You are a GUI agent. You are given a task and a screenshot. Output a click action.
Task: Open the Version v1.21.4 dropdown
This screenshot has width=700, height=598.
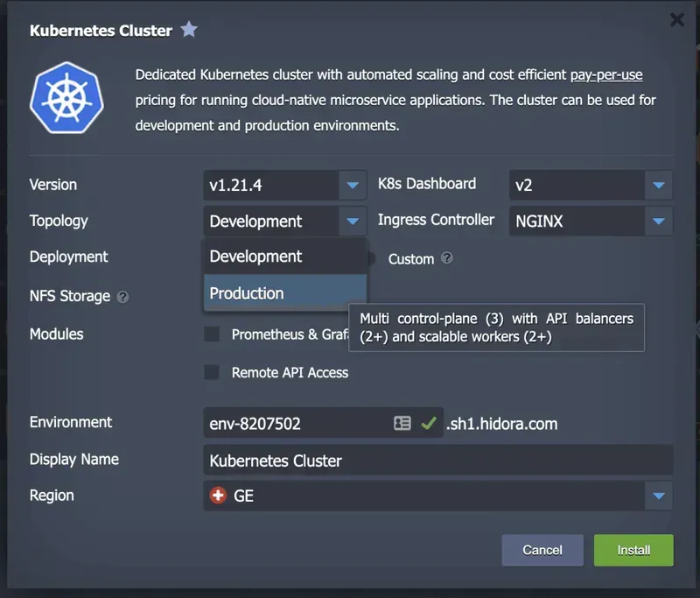(352, 185)
